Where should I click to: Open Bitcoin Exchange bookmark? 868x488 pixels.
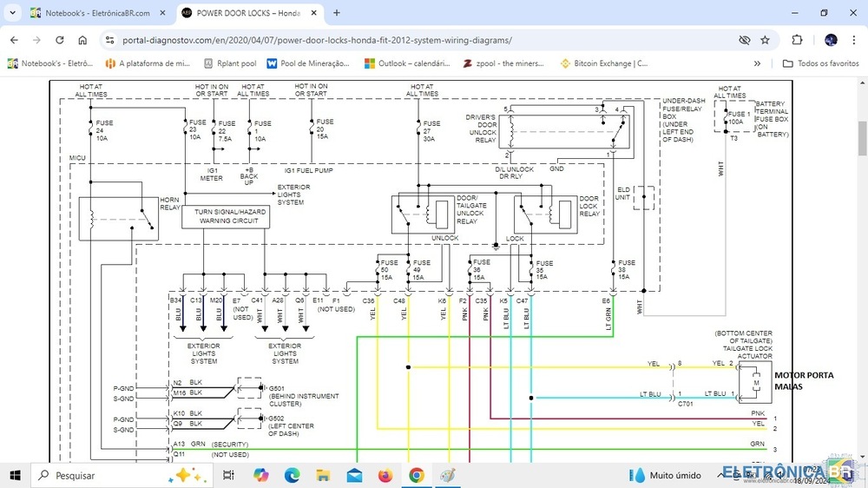click(603, 63)
